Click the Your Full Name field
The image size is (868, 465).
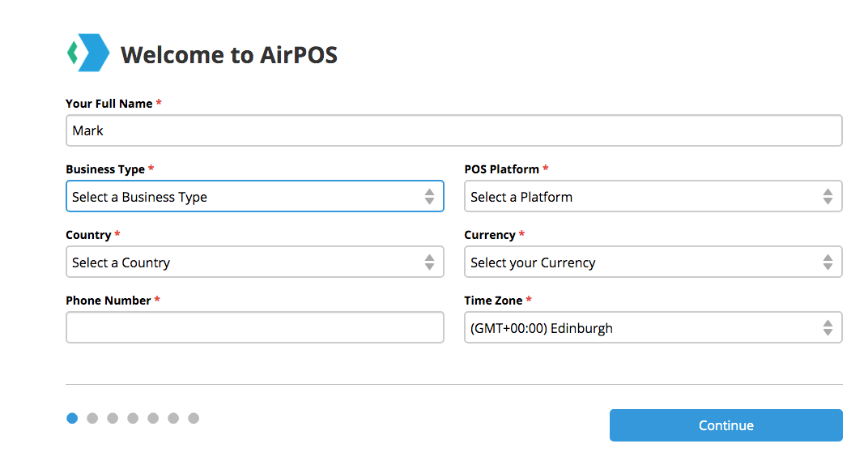(x=453, y=130)
